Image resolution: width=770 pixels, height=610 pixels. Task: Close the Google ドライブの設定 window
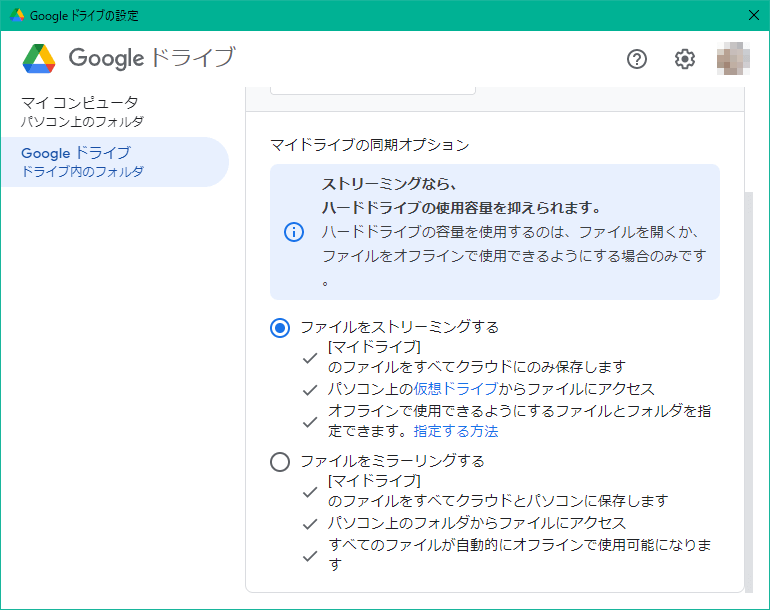tap(753, 15)
